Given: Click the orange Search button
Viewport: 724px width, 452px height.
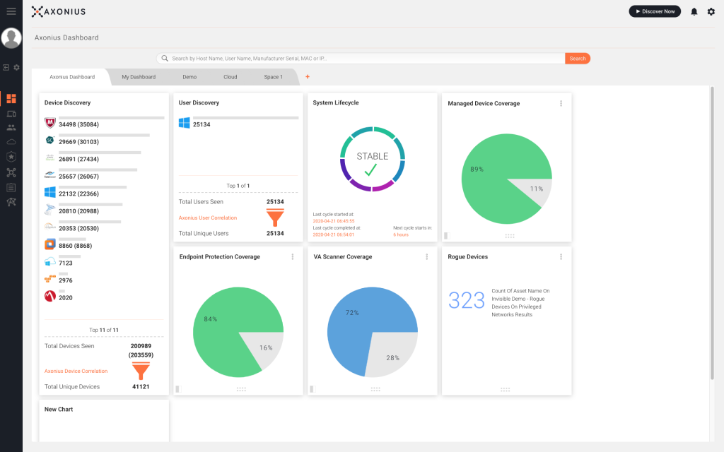Looking at the screenshot, I should pos(578,59).
